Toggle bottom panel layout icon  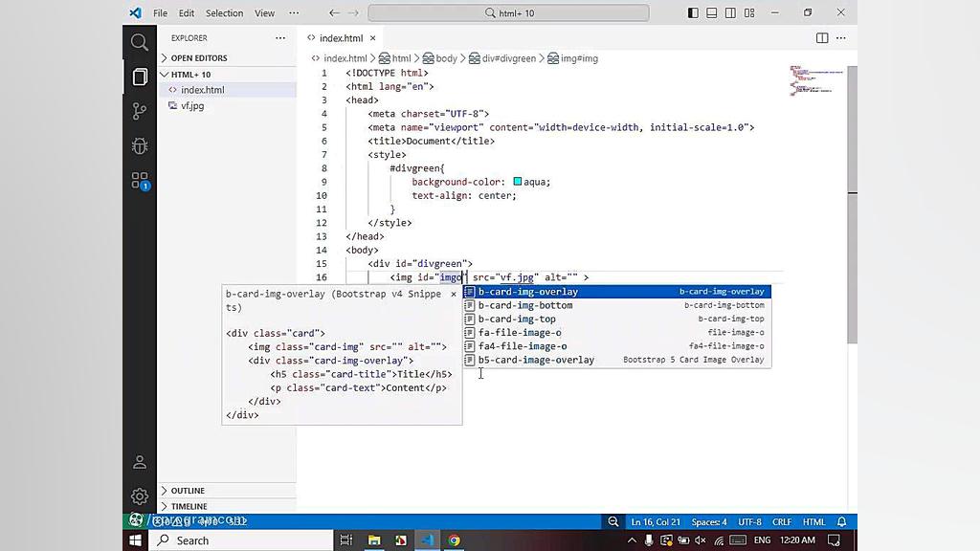tap(711, 12)
